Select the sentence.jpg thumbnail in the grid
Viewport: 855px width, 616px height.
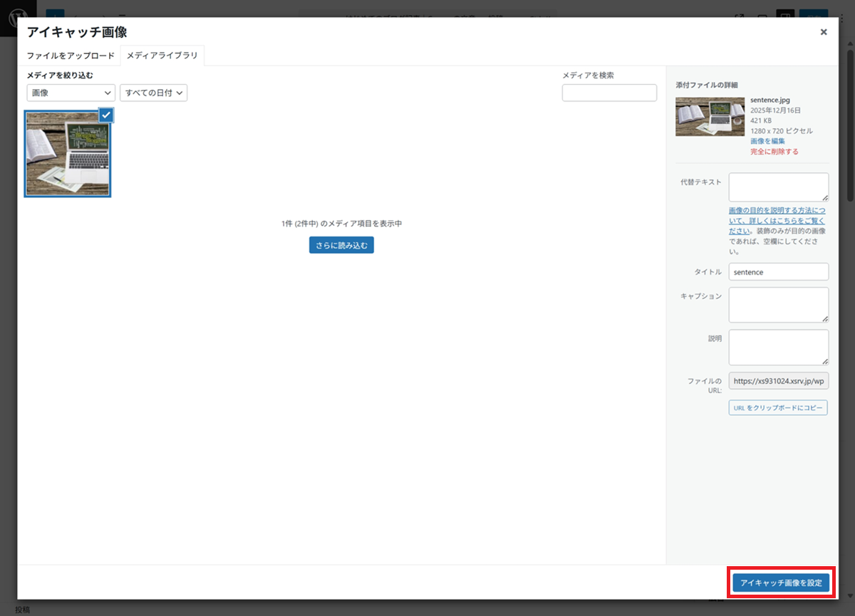pyautogui.click(x=68, y=155)
